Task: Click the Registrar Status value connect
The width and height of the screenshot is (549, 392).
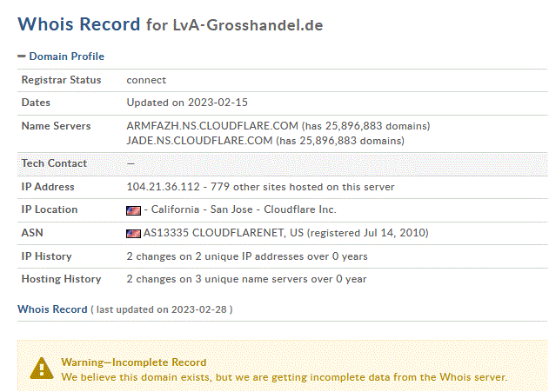Action: (146, 80)
